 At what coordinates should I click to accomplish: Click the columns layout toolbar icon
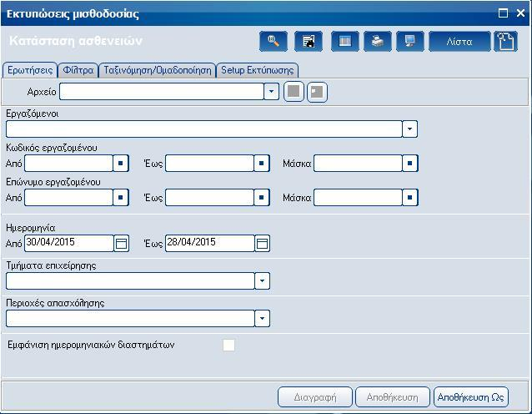[345, 42]
